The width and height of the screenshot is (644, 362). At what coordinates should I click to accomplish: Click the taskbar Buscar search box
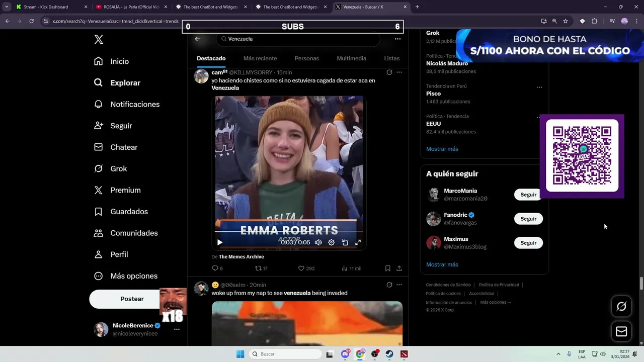[x=285, y=354]
